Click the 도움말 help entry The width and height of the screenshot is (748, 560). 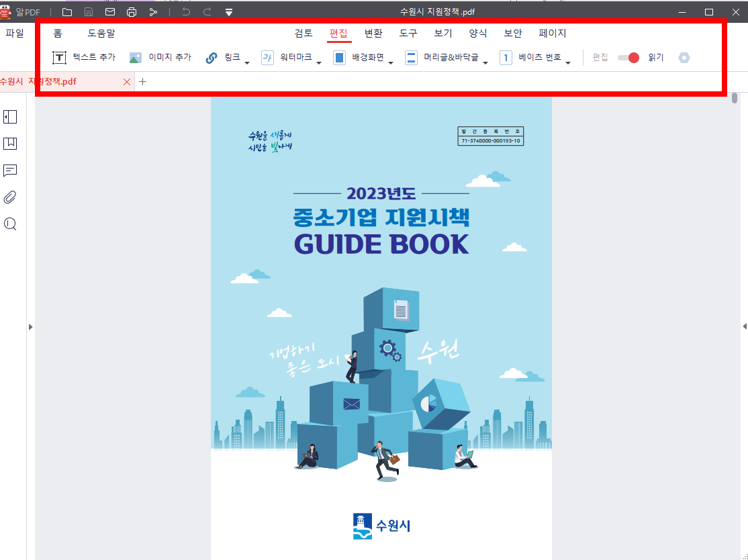[x=101, y=33]
